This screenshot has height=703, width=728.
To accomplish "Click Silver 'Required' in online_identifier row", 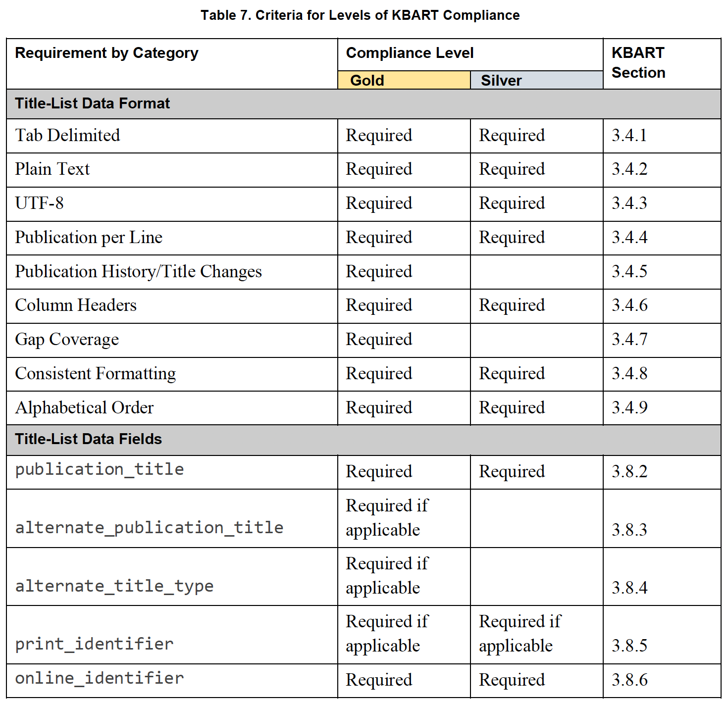I will (512, 680).
